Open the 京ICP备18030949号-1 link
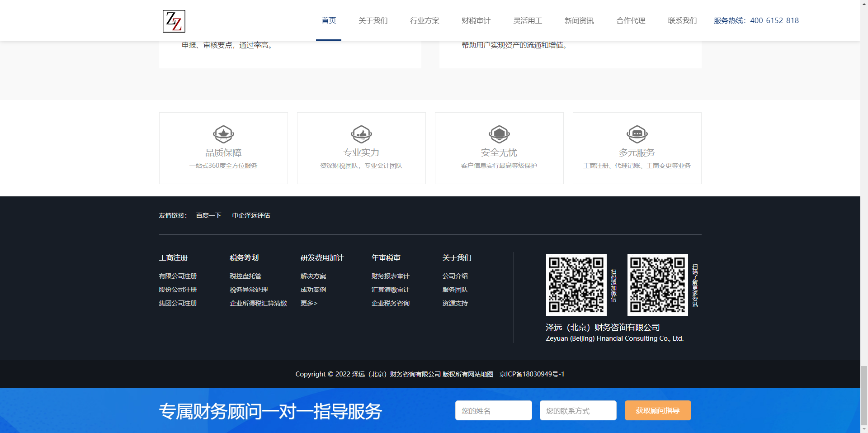This screenshot has width=868, height=433. (532, 374)
